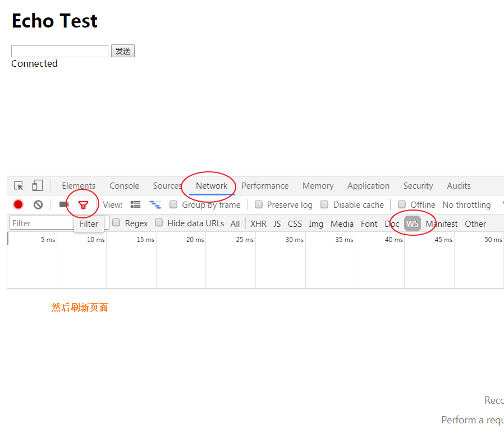Switch to the Memory tab
504x429 pixels.
[x=318, y=186]
